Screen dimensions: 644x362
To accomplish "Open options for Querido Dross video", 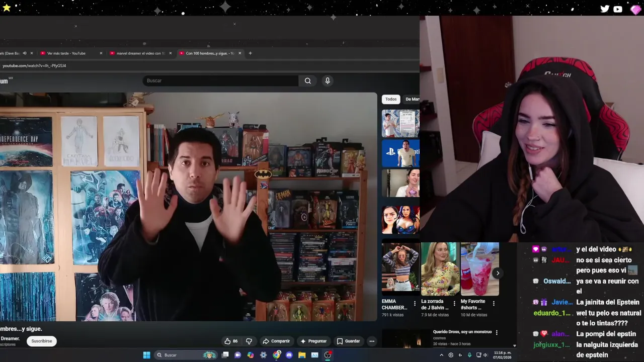I will click(497, 332).
